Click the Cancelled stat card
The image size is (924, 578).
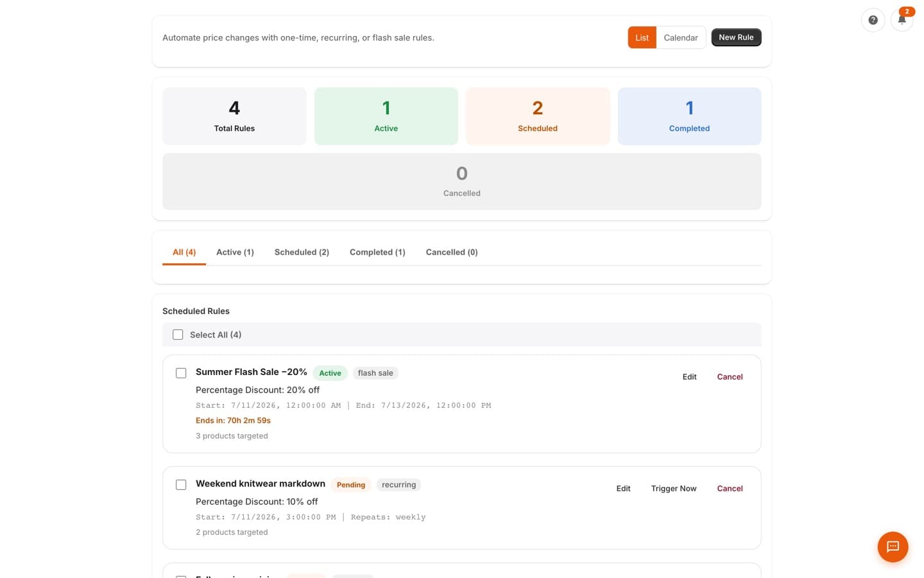pos(462,181)
